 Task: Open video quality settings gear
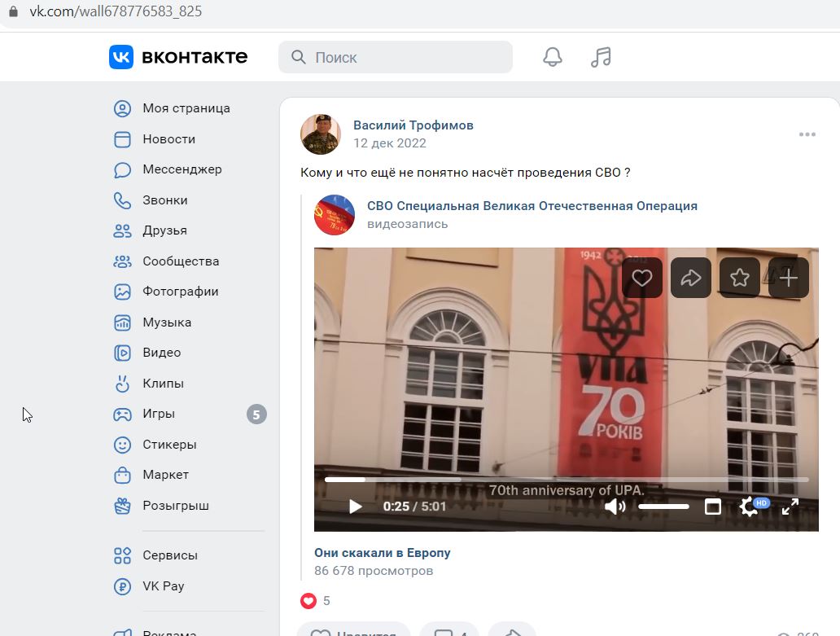tap(748, 507)
